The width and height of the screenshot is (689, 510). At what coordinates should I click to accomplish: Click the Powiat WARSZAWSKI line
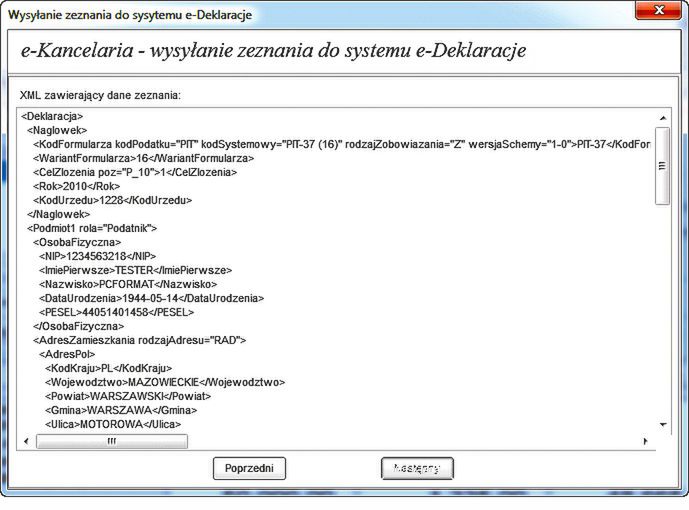click(x=128, y=396)
